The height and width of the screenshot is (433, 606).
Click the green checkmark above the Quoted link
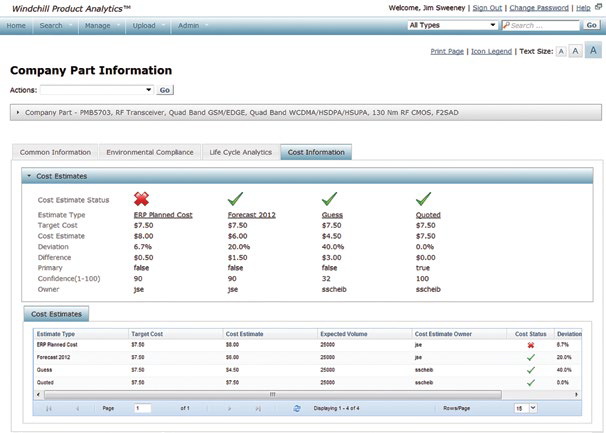pyautogui.click(x=423, y=199)
